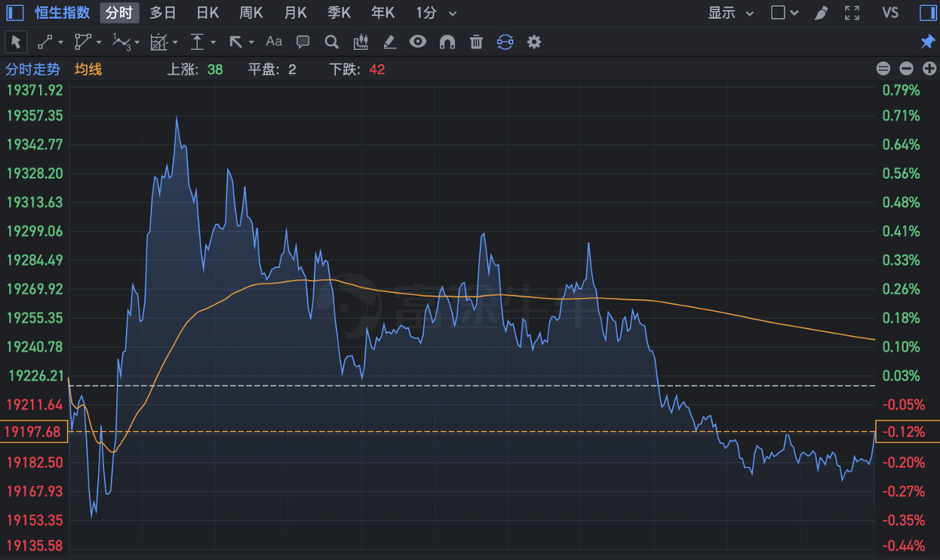Add a comment bubble annotation
The height and width of the screenshot is (560, 940).
pyautogui.click(x=303, y=42)
